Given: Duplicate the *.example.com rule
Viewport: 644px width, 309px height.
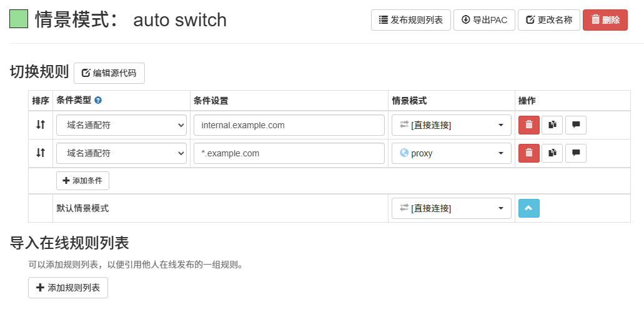Looking at the screenshot, I should click(552, 153).
